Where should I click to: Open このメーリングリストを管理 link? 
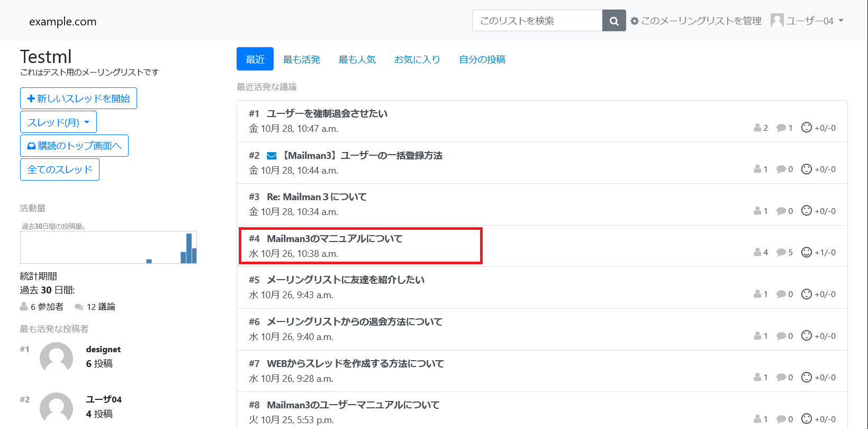point(696,21)
